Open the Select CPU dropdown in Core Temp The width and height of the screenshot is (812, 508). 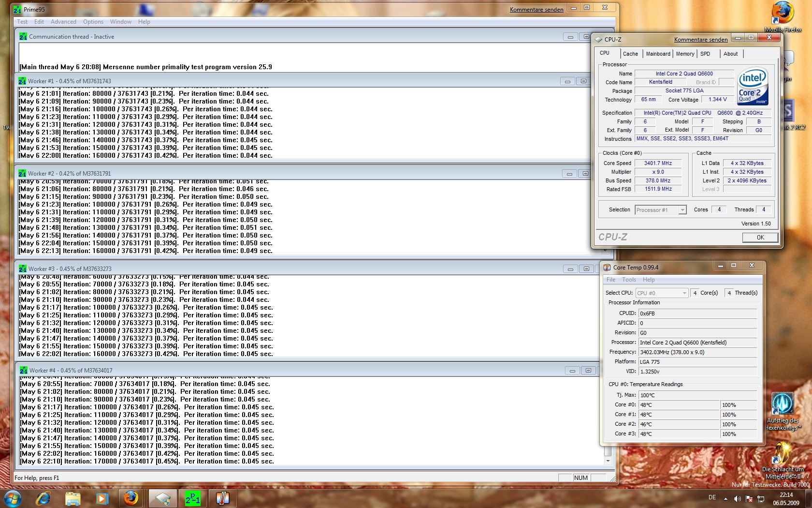[662, 293]
